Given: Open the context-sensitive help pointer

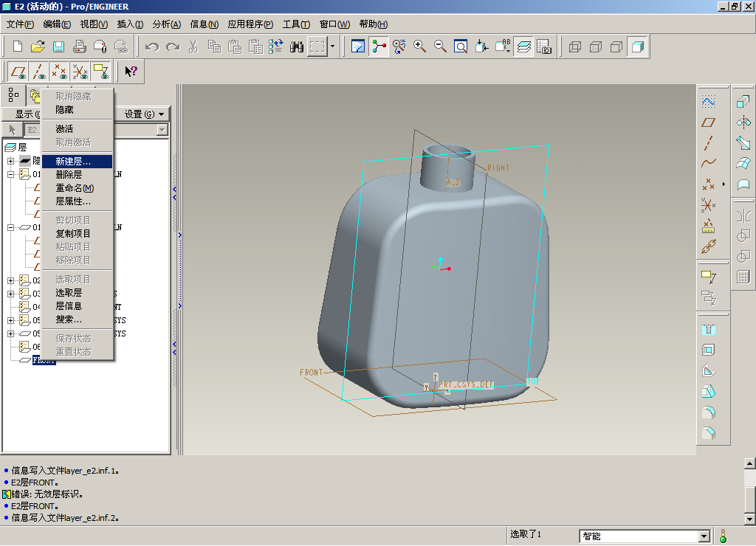Looking at the screenshot, I should (131, 72).
